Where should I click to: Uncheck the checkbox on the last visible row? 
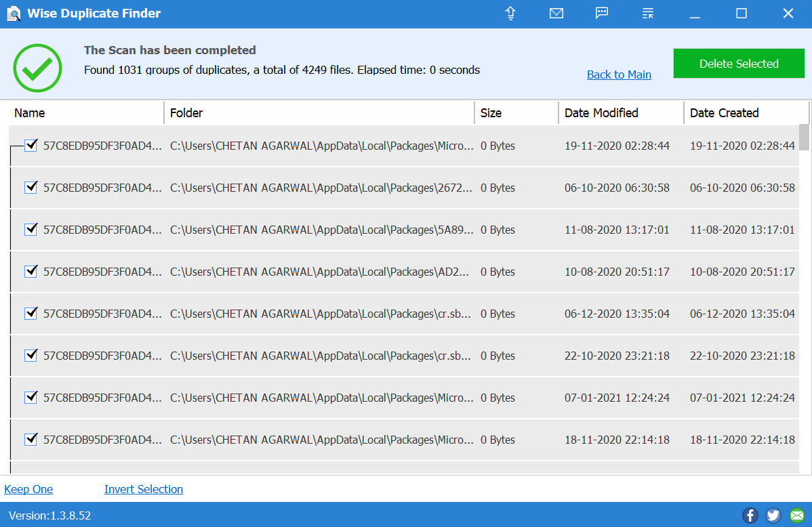31,439
